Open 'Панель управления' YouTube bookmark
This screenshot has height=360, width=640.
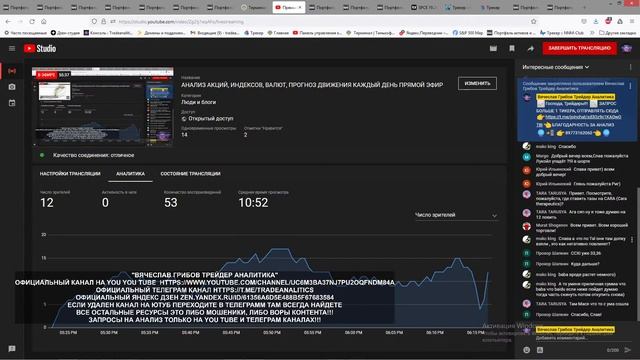318,33
